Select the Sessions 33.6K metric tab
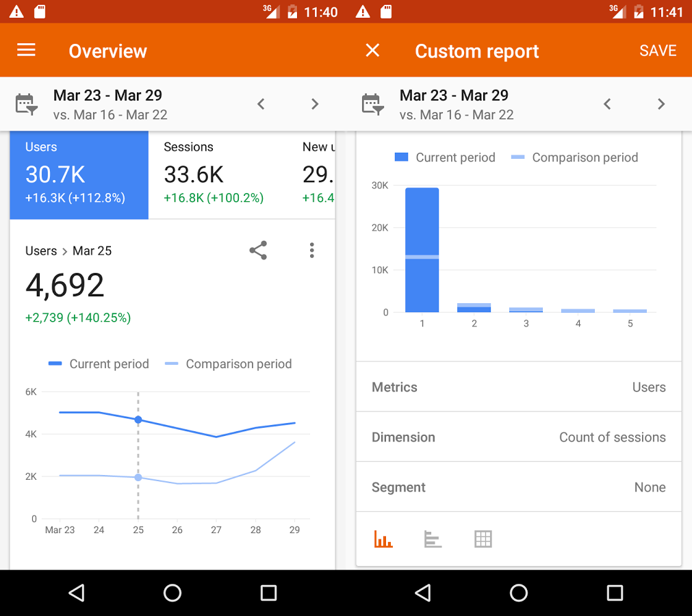The height and width of the screenshot is (616, 692). pyautogui.click(x=218, y=175)
